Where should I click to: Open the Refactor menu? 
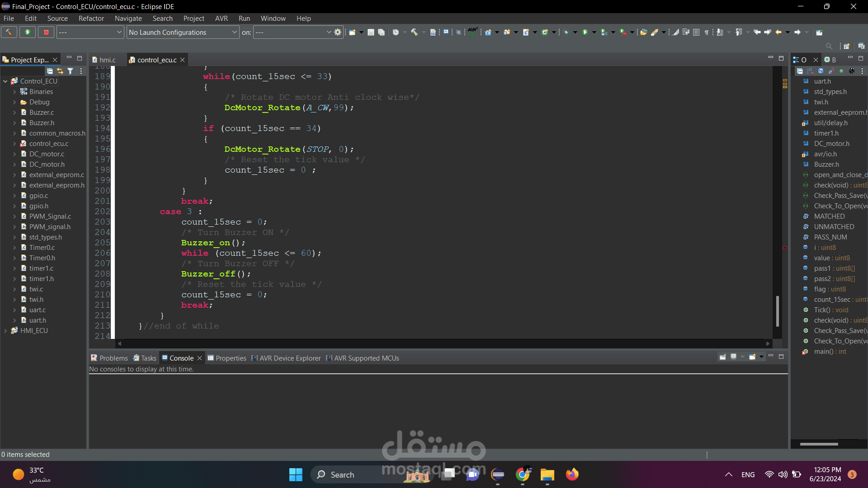pyautogui.click(x=91, y=19)
